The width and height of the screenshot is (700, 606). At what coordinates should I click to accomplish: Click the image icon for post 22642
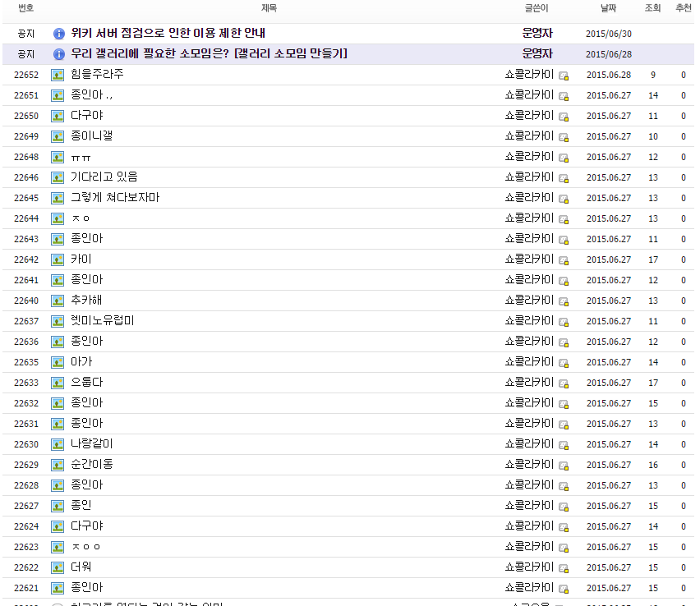tap(58, 259)
